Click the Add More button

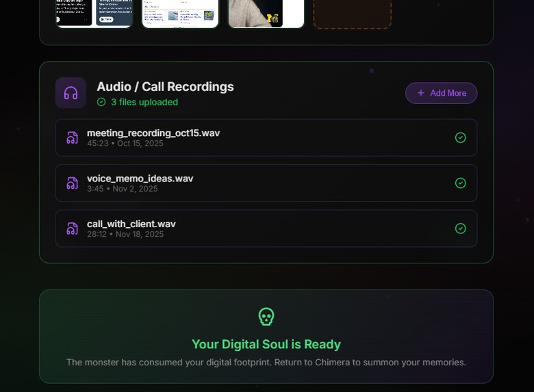click(x=442, y=93)
